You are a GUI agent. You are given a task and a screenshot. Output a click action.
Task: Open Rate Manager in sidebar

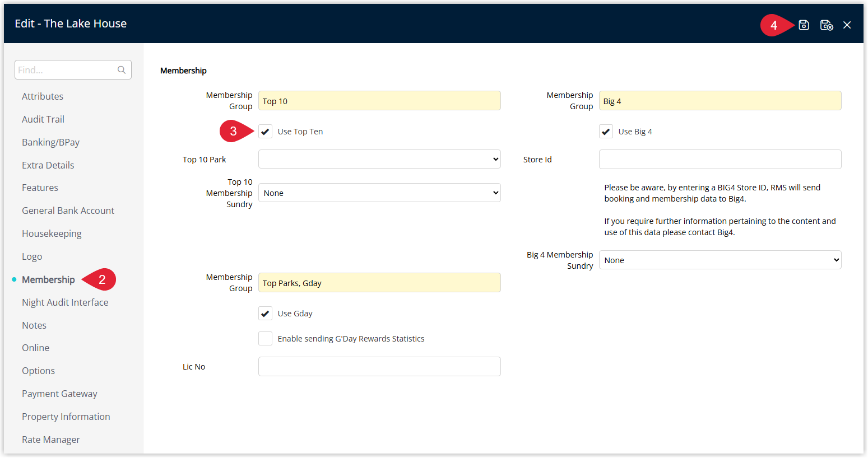pos(51,440)
